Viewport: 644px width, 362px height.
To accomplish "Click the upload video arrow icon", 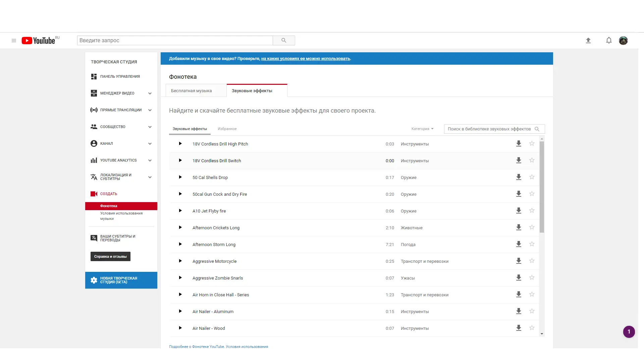I will pos(588,41).
